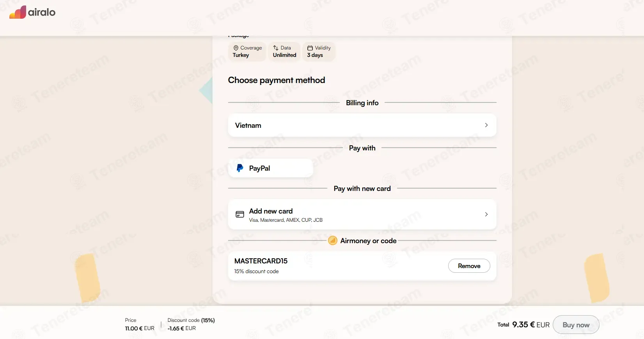Viewport: 644px width, 339px height.
Task: Click the 'Discount code (15%)' label
Action: (x=191, y=320)
